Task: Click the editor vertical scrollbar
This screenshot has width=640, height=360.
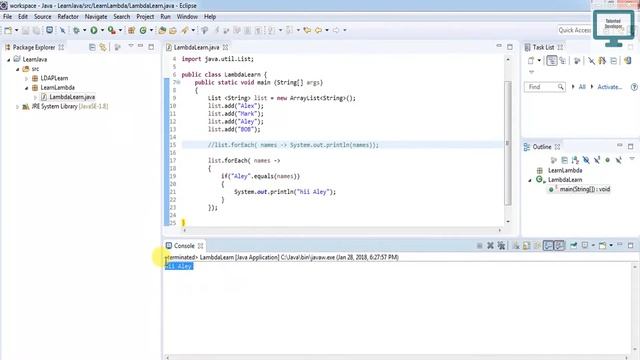Action: (508, 143)
